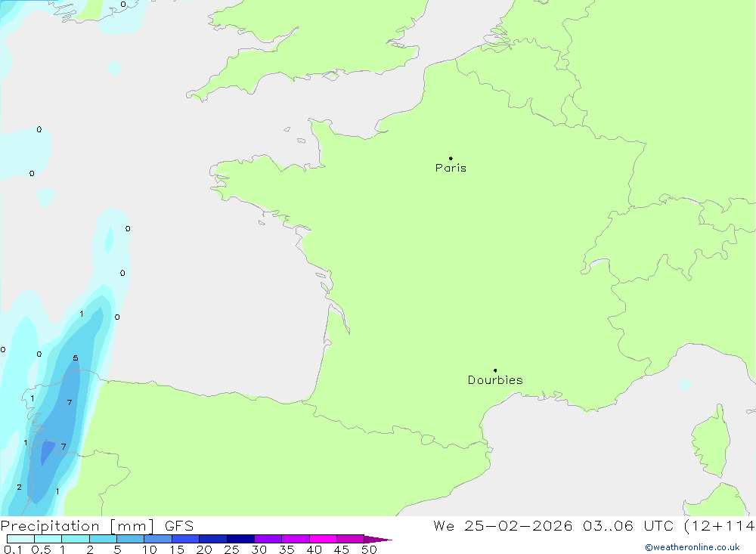Viewport: 756px width, 554px height.
Task: Select the 25–30 mm navy legend swatch
Action: (x=240, y=539)
